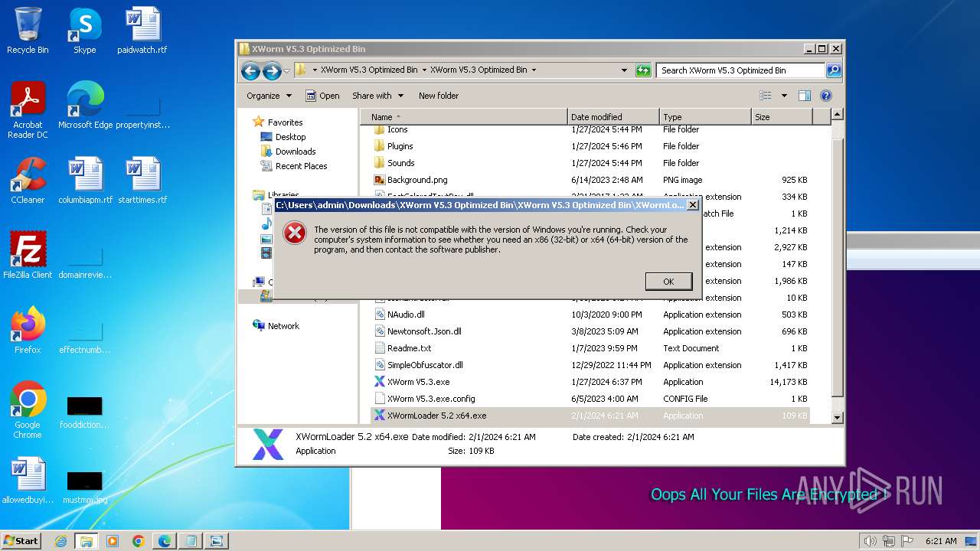This screenshot has height=551, width=980.
Task: Select the NAudio.dll file
Action: point(400,315)
